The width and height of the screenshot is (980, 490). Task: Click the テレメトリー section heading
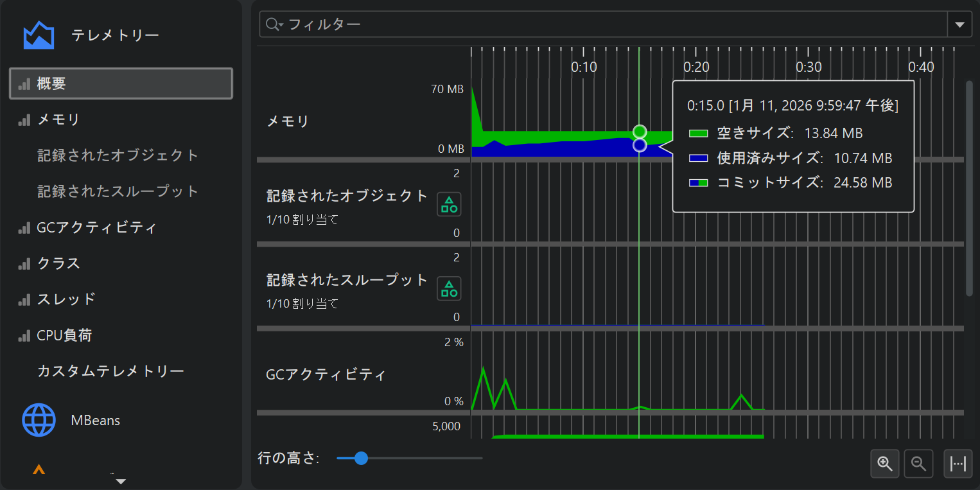pos(115,35)
